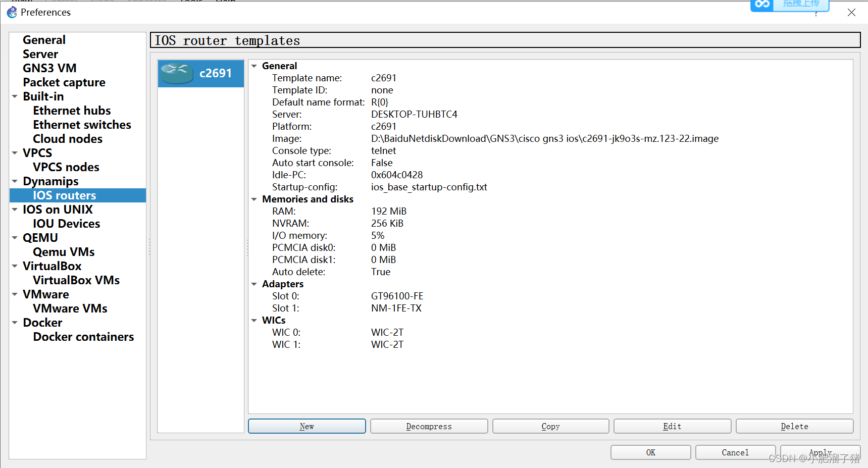
Task: Collapse the General details section
Action: [254, 66]
